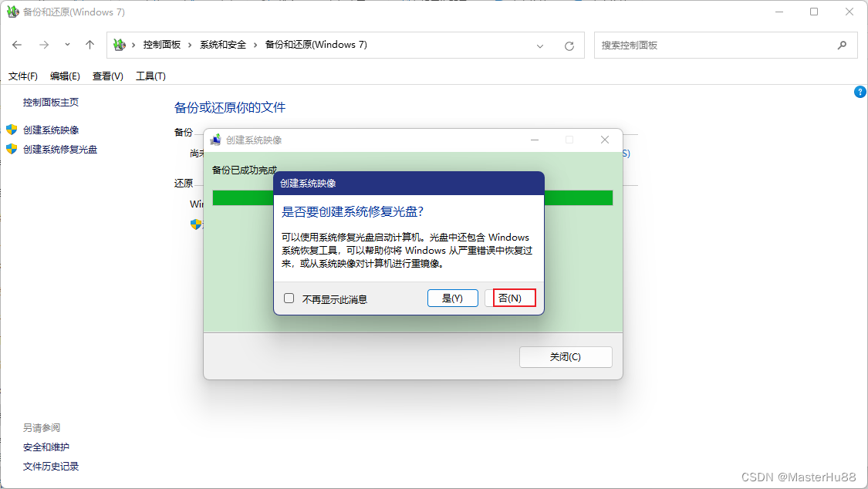
Task: Open the 文件(F) menu
Action: click(22, 76)
